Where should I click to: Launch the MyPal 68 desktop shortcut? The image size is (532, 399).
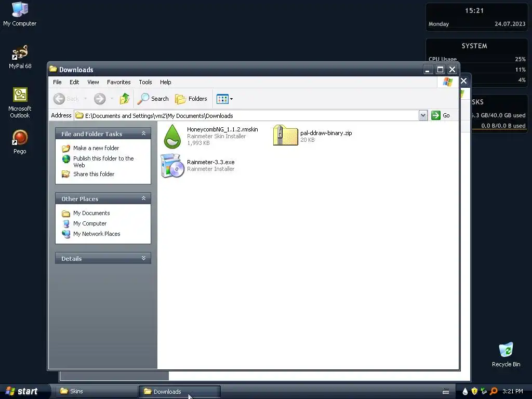point(20,56)
